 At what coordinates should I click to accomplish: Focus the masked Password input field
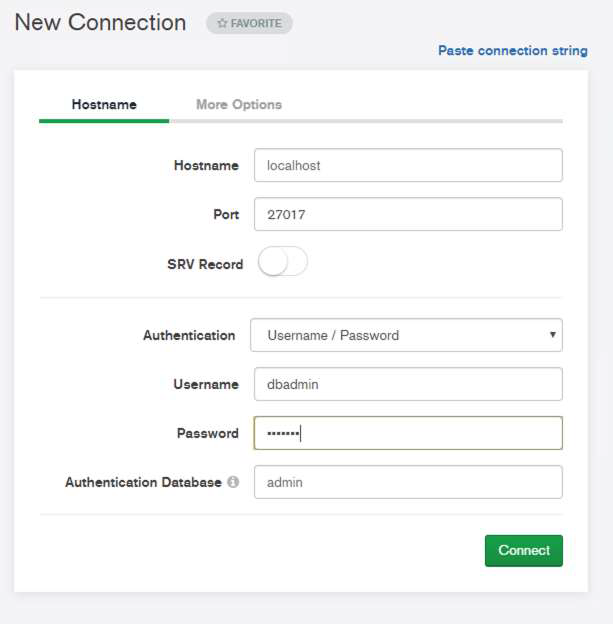pyautogui.click(x=408, y=433)
